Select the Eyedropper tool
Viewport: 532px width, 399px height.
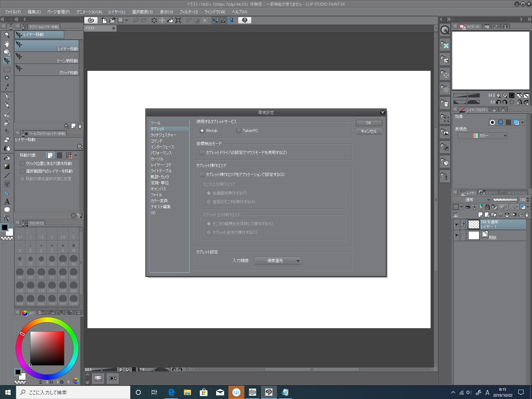(x=7, y=87)
